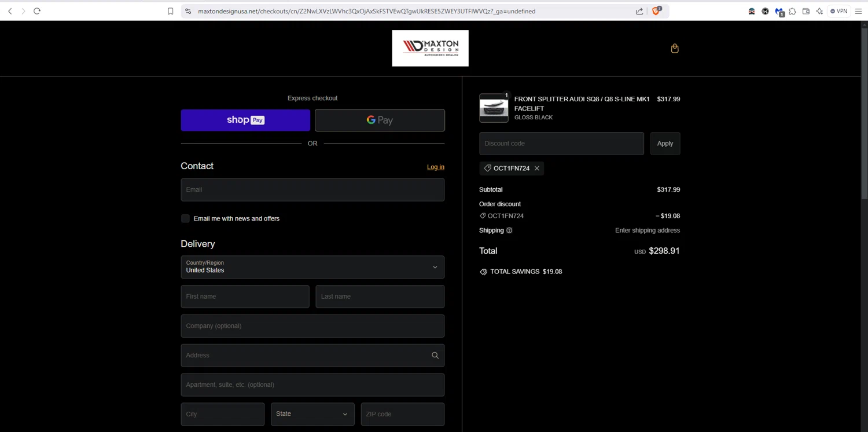Focus the First name field
Viewport: 868px width, 432px height.
click(245, 296)
